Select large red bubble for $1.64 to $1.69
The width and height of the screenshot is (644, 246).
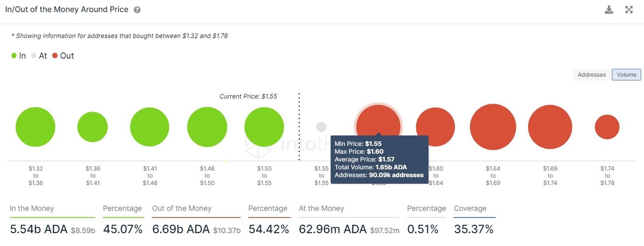[x=493, y=127]
